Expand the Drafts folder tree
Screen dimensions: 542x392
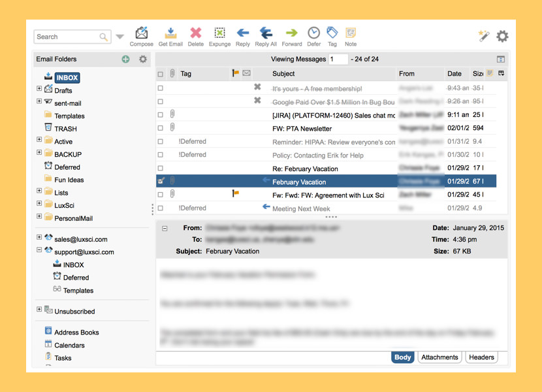pos(39,89)
